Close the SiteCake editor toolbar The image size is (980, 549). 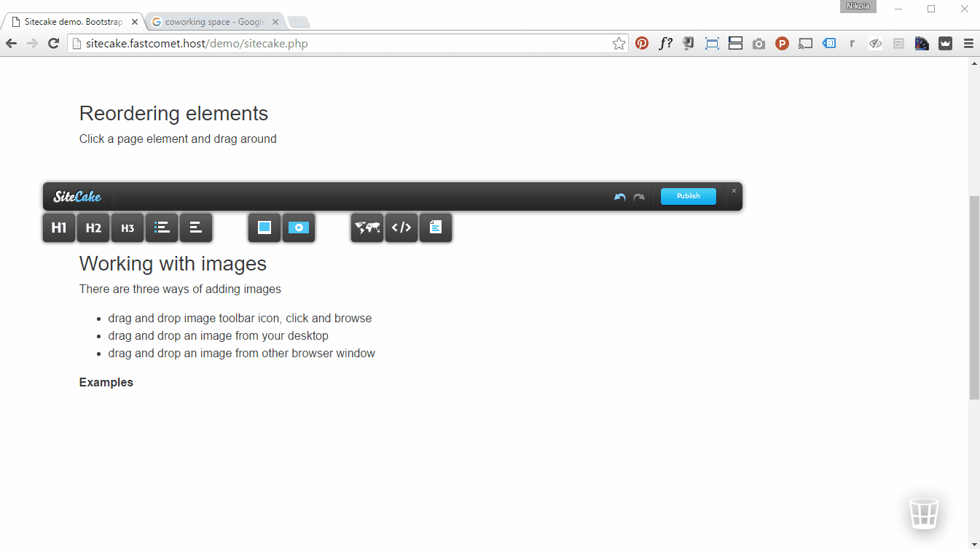[x=734, y=190]
